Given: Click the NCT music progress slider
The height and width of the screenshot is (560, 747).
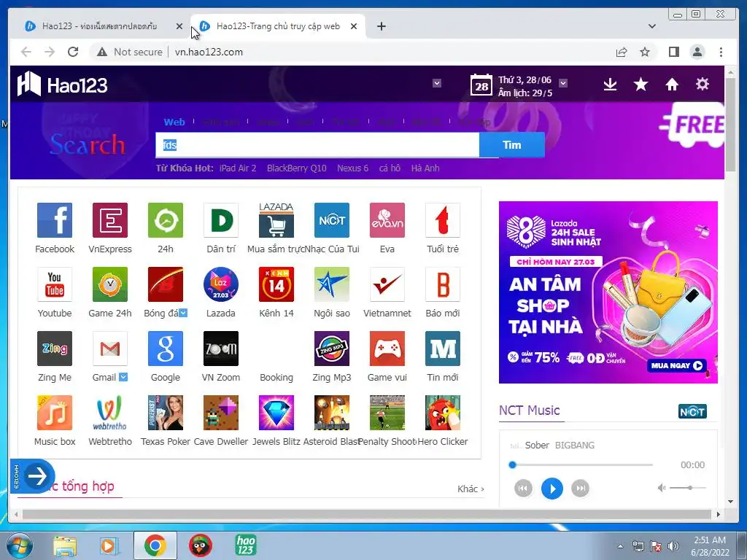Looking at the screenshot, I should (x=581, y=464).
